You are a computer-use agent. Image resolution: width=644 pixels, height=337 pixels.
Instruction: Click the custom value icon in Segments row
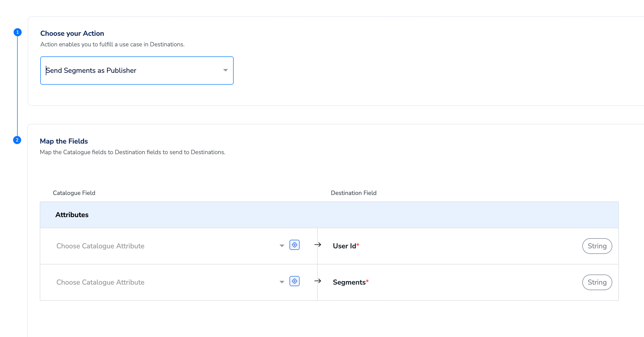tap(294, 281)
